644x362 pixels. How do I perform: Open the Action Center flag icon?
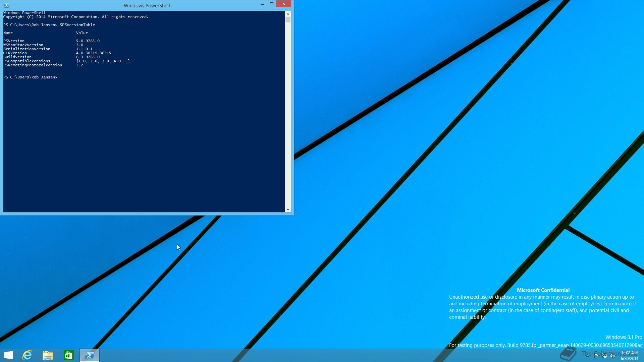[596, 356]
